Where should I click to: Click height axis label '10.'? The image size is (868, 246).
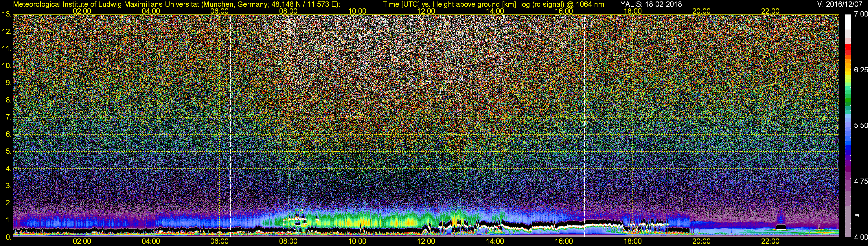[x=6, y=66]
